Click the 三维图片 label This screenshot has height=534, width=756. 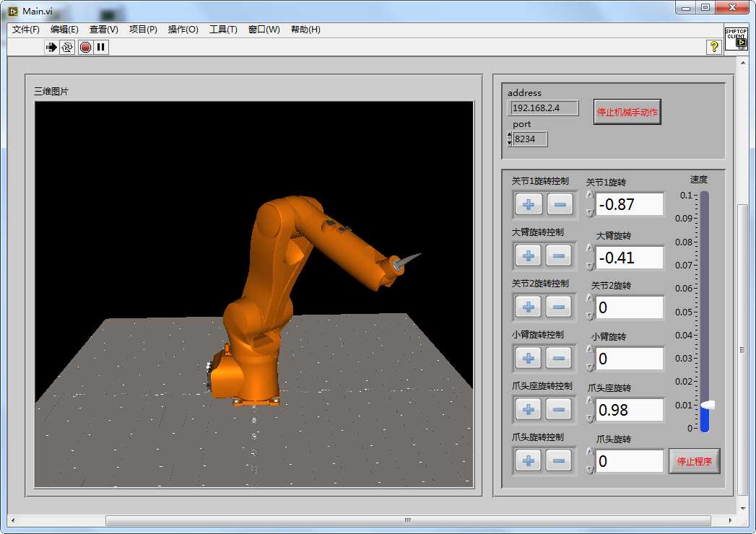pos(51,91)
